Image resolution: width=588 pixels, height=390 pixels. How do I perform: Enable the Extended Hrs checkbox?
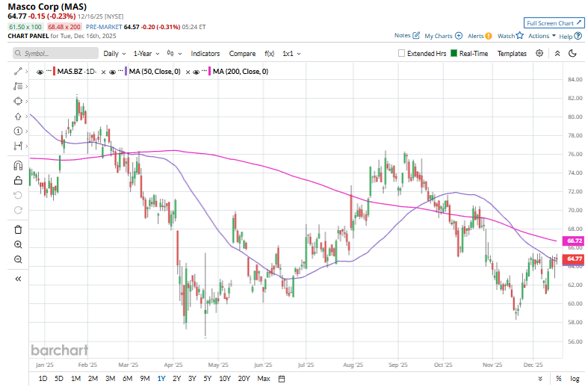(402, 54)
